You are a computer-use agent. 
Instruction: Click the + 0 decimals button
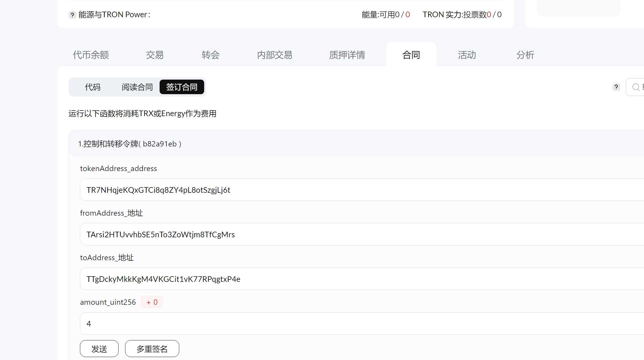point(152,302)
